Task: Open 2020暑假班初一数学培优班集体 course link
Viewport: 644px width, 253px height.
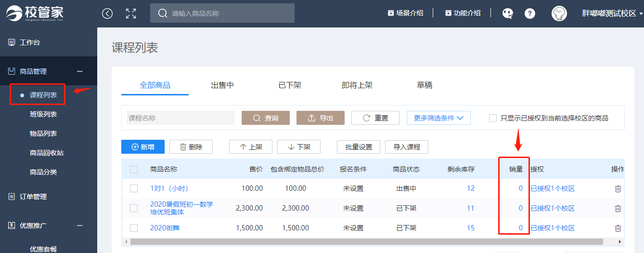Action: [181, 208]
